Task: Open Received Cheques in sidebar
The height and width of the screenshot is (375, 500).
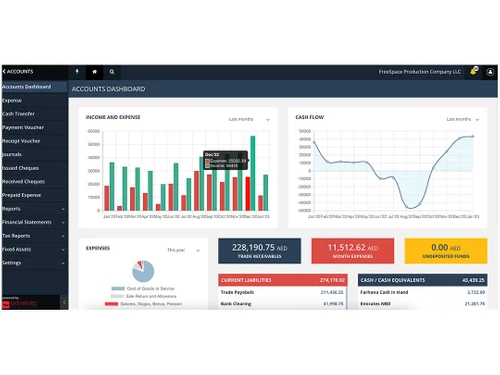Action: point(35,182)
